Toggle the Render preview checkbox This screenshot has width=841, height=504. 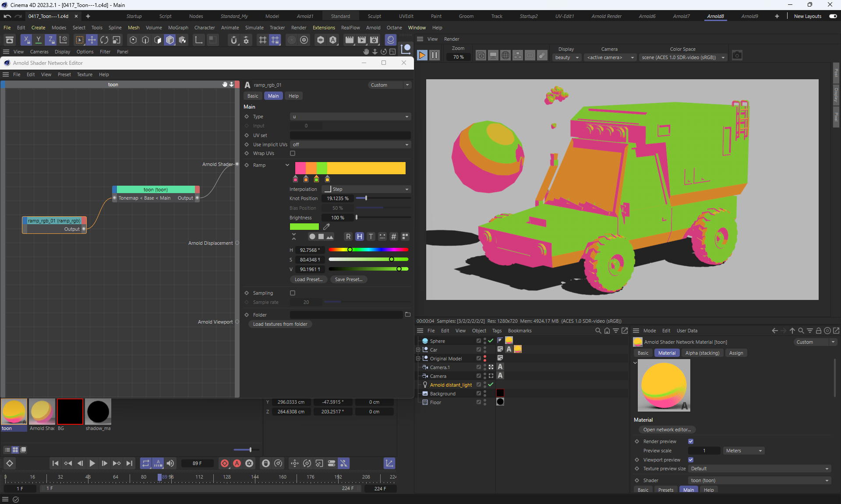coord(691,441)
